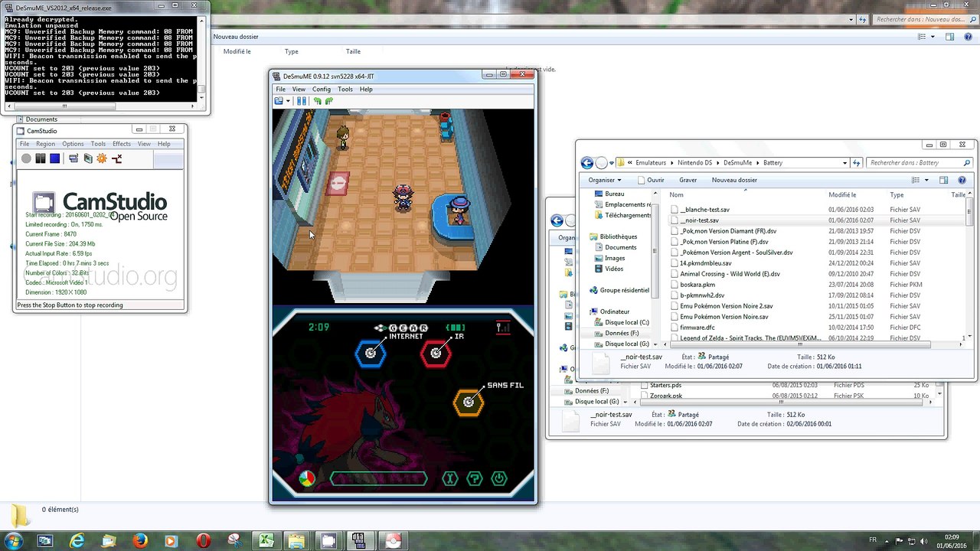The width and height of the screenshot is (980, 551).
Task: Open the address bar history dropdown in Battery window
Action: pyautogui.click(x=844, y=162)
